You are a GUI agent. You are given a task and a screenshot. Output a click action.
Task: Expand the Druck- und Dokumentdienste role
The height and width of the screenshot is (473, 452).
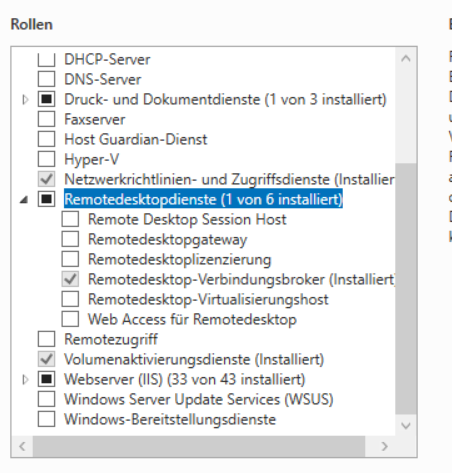[25, 100]
